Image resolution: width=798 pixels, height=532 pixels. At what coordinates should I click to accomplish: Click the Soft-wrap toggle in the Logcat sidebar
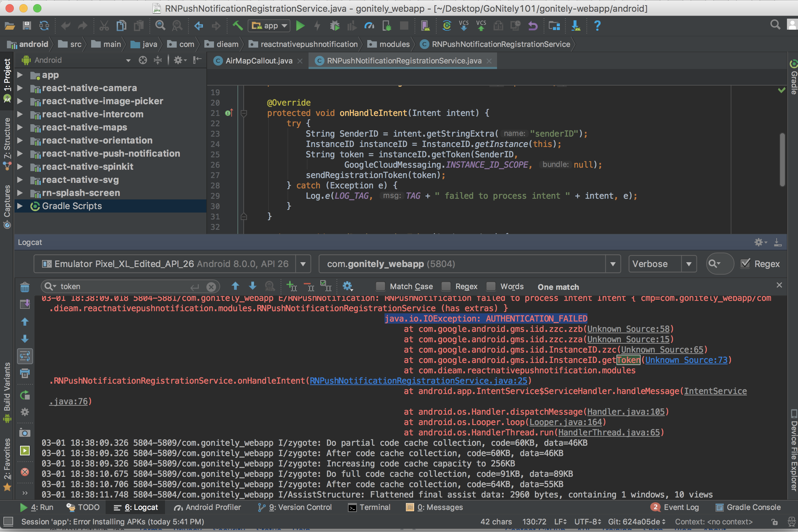pyautogui.click(x=25, y=356)
